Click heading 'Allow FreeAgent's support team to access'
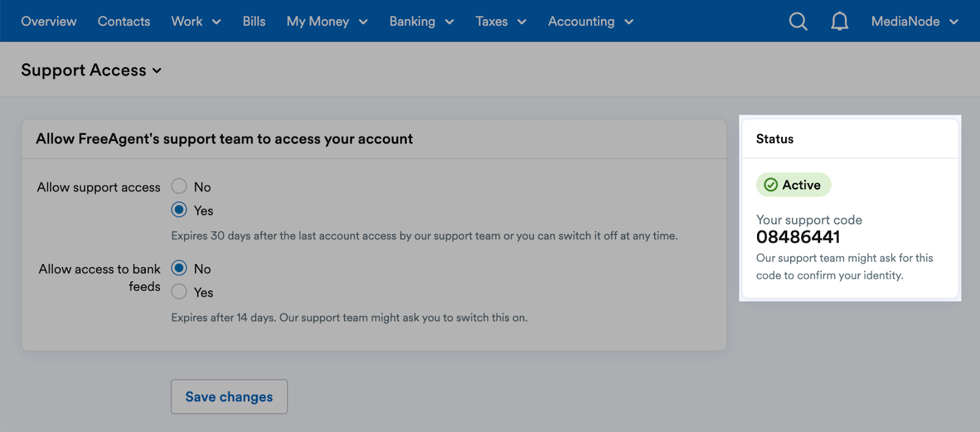Viewport: 980px width, 432px height. pos(224,139)
